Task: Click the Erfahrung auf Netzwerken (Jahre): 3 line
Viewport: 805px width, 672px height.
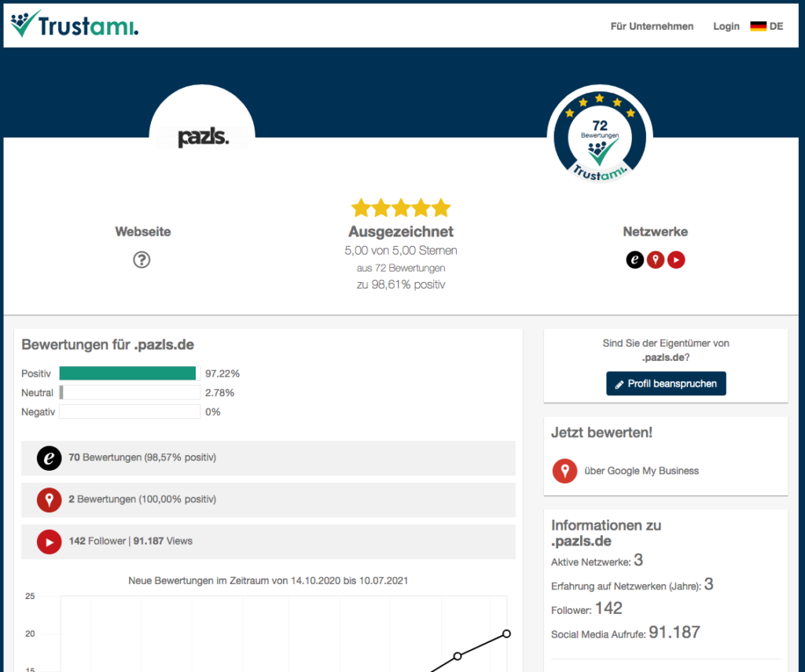Action: click(x=632, y=584)
